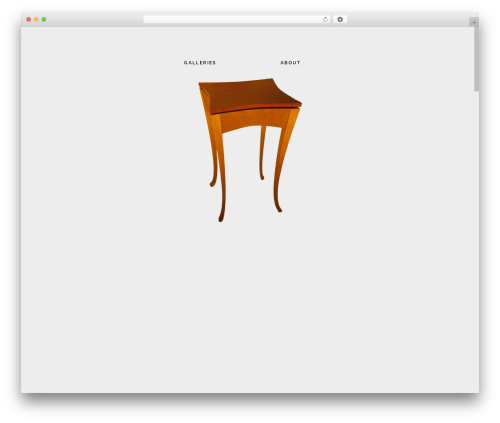Image resolution: width=500 pixels, height=423 pixels.
Task: Open the Galleries menu link
Action: pos(200,63)
